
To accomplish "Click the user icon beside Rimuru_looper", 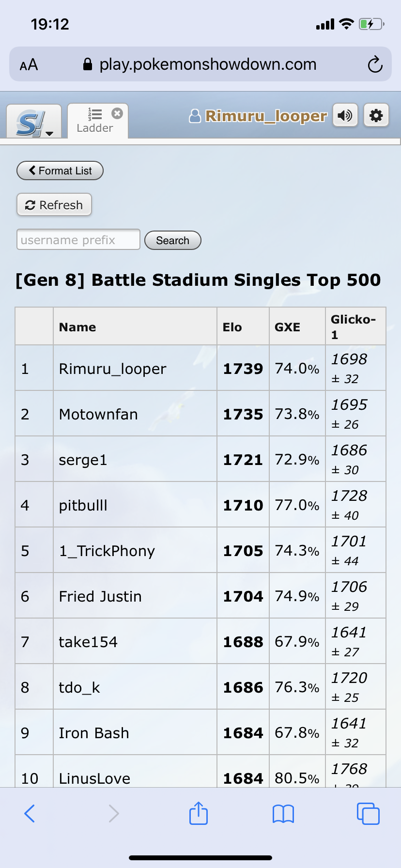I will pyautogui.click(x=195, y=115).
